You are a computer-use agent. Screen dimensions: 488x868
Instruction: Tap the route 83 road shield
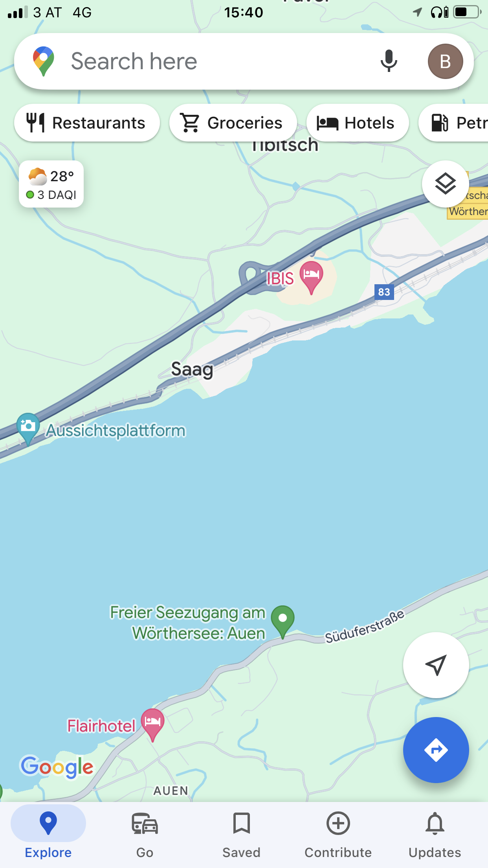384,292
